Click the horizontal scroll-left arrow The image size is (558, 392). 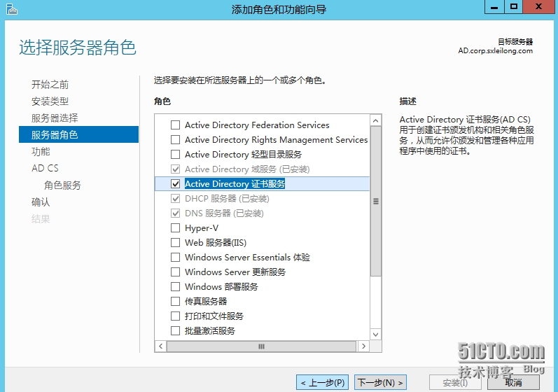tap(161, 346)
